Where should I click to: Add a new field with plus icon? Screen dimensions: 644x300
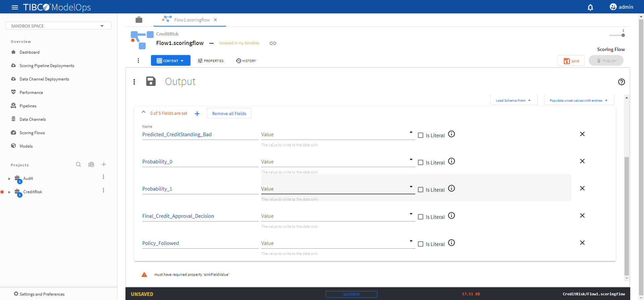(x=197, y=114)
